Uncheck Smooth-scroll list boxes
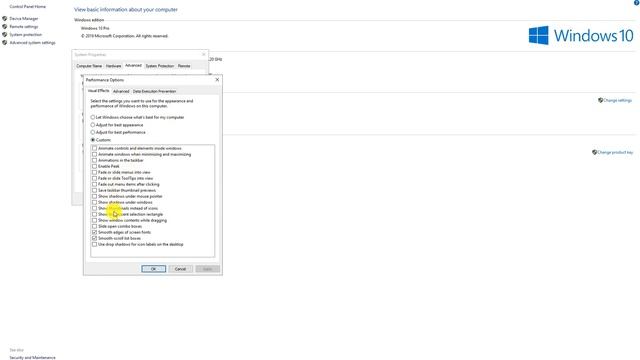The image size is (640, 360). [94, 238]
